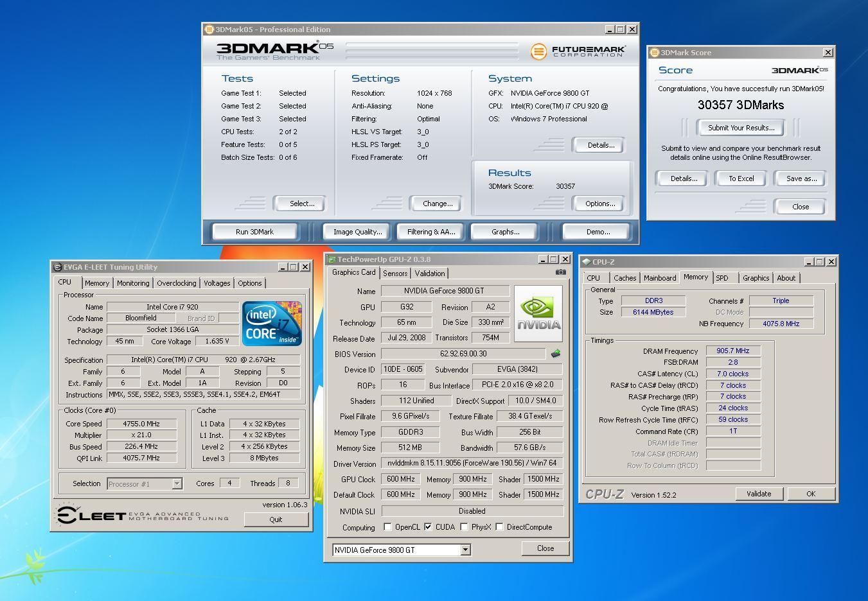Switch to the Sensors tab in GPU-Z
This screenshot has width=868, height=601.
[x=395, y=274]
